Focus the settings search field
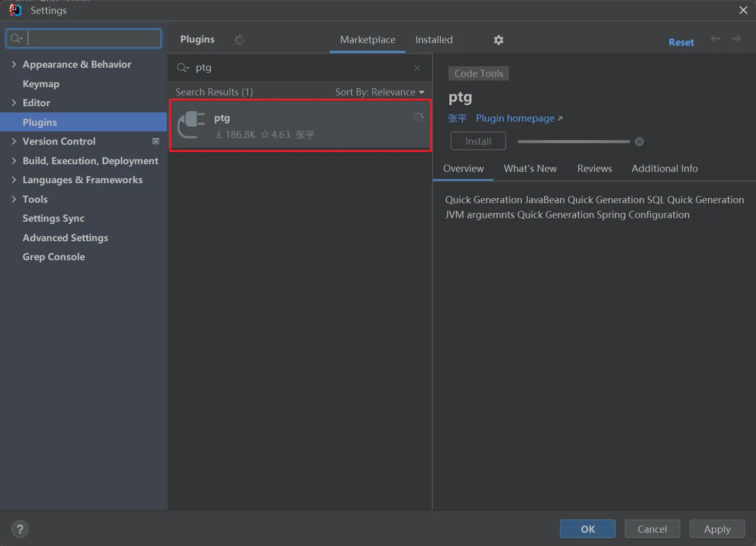 coord(84,38)
